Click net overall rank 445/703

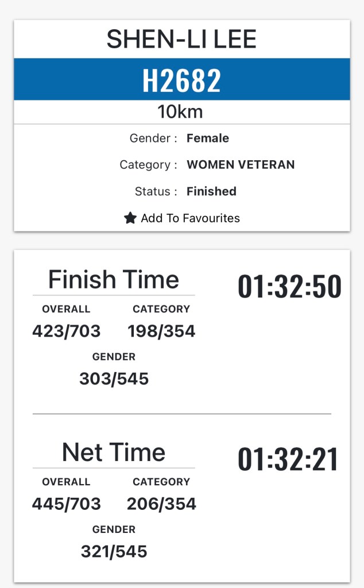click(x=66, y=504)
